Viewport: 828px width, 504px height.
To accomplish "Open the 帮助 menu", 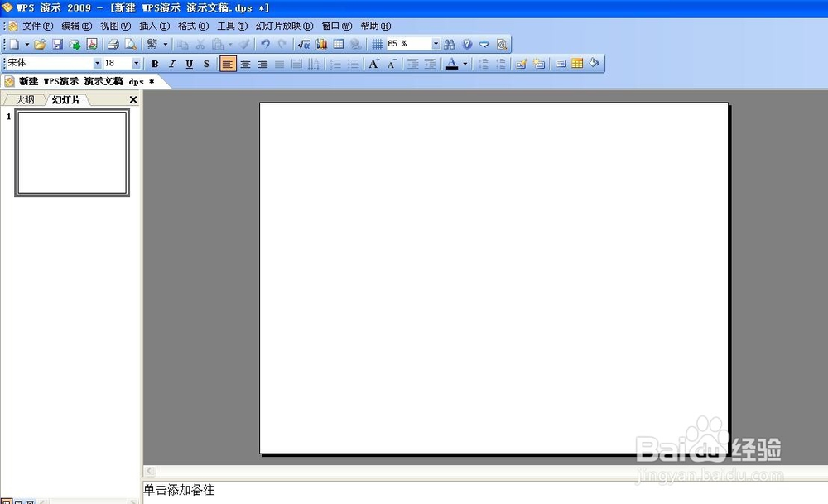I will [376, 26].
